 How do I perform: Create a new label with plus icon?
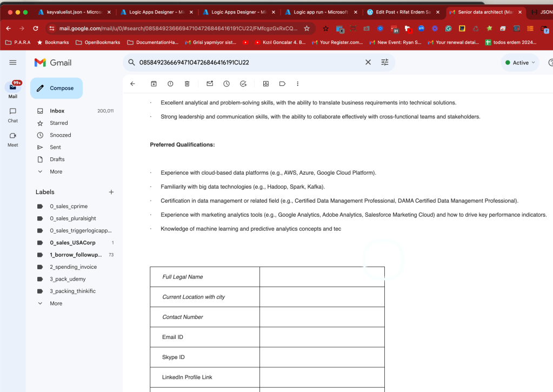(x=111, y=192)
